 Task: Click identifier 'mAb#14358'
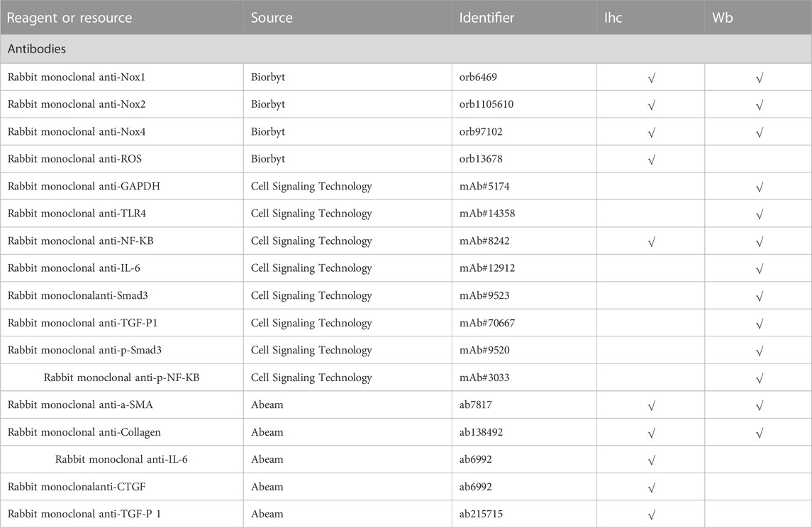point(487,213)
